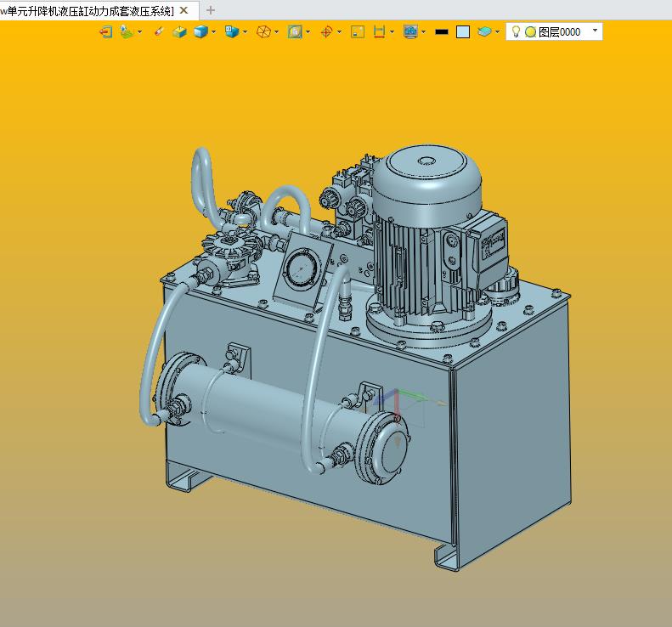Click the black line color swatch

(442, 32)
